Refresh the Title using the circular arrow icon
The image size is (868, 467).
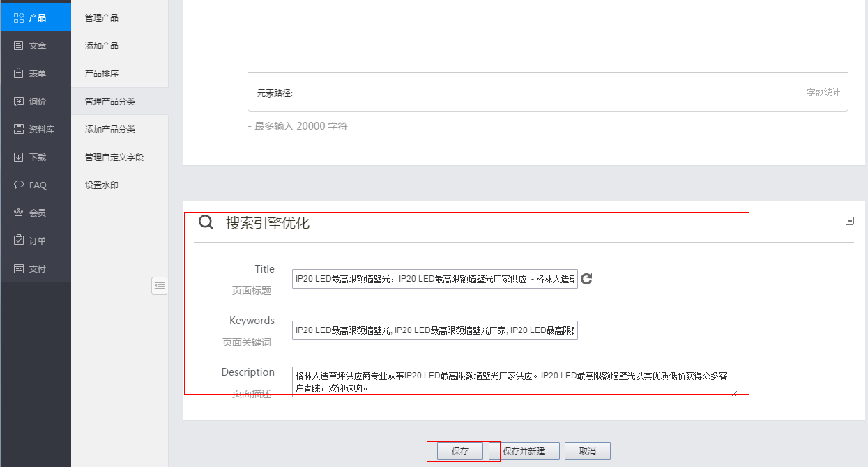coord(586,278)
